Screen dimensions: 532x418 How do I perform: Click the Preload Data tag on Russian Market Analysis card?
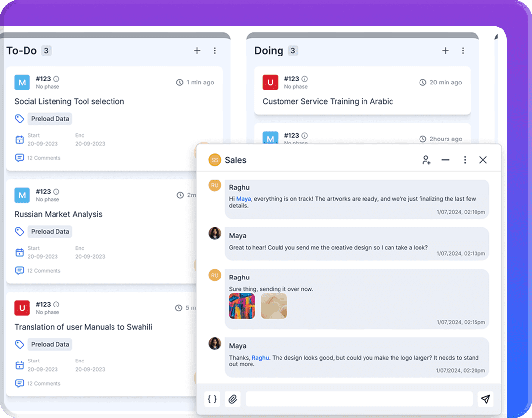point(50,231)
